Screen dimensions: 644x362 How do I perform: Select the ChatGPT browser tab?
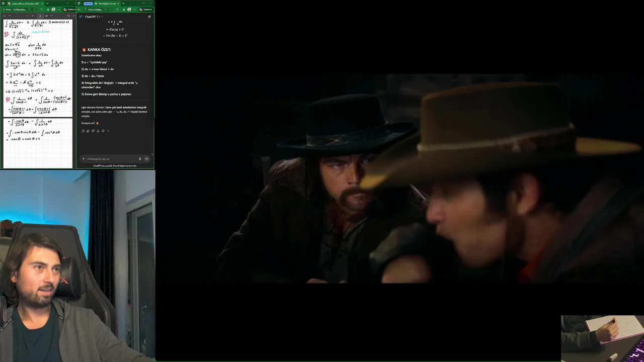pos(106,4)
